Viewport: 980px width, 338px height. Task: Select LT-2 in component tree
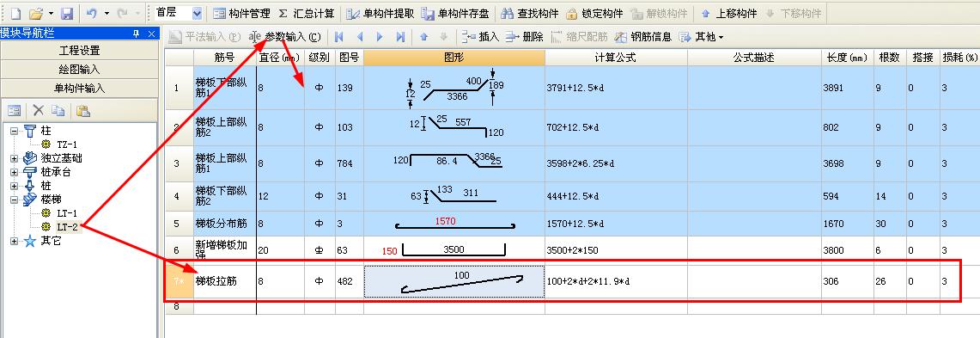click(67, 227)
